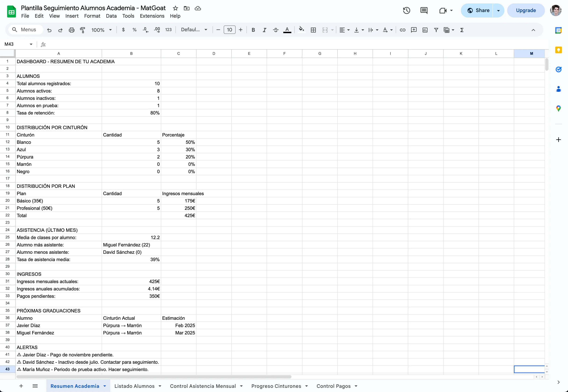The width and height of the screenshot is (568, 392).
Task: Toggle bold formatting
Action: tap(254, 30)
